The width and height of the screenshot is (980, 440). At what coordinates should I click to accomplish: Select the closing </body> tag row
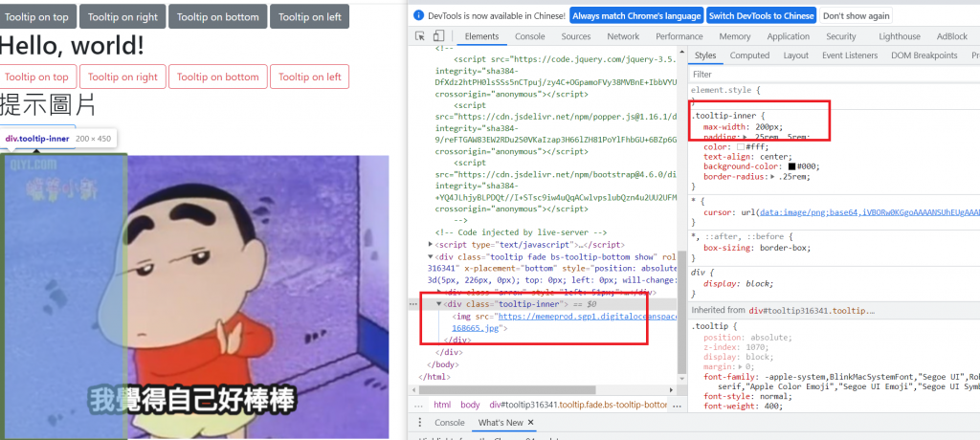tap(442, 364)
